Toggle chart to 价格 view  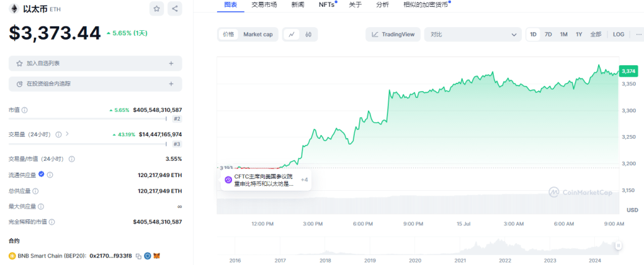[x=228, y=35]
